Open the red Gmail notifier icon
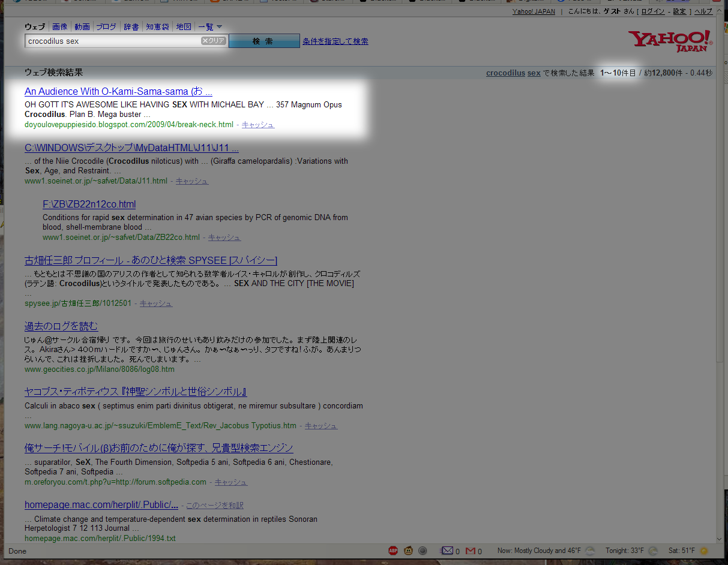Image resolution: width=728 pixels, height=565 pixels. [x=471, y=551]
